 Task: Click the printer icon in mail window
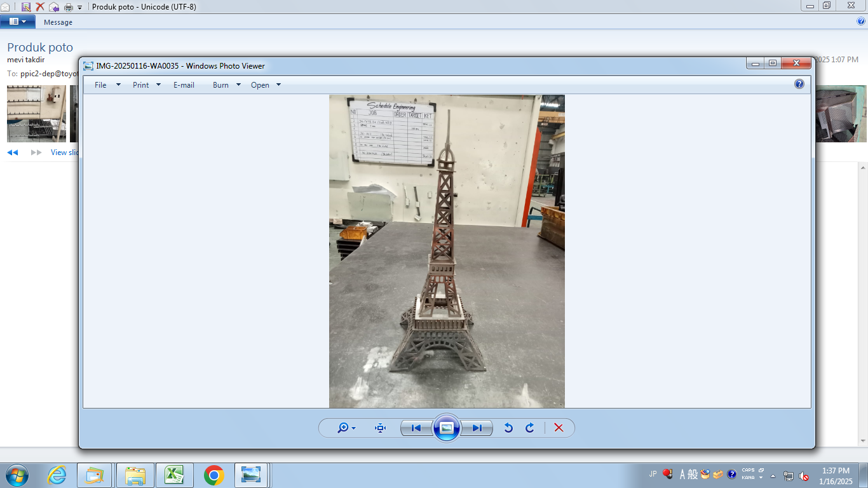click(68, 6)
